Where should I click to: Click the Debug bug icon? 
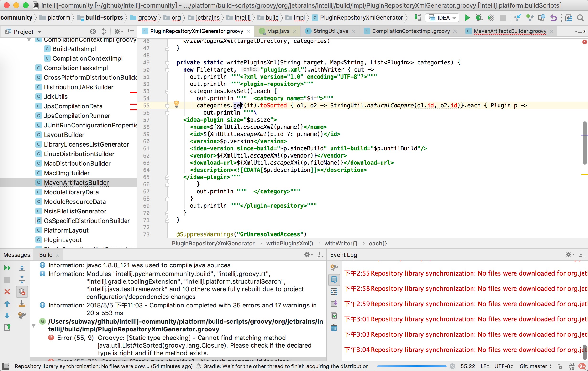coord(479,18)
